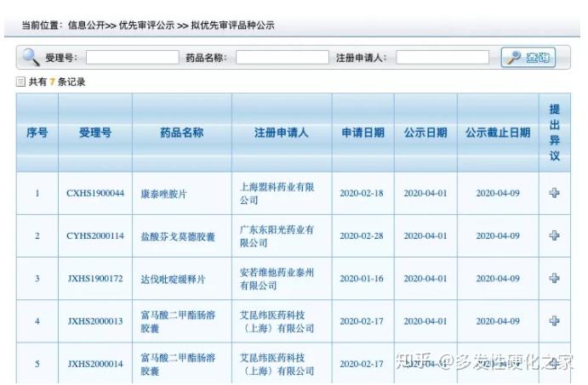Image resolution: width=588 pixels, height=385 pixels.
Task: Click the 公示截止日期 column header
Action: pyautogui.click(x=498, y=133)
